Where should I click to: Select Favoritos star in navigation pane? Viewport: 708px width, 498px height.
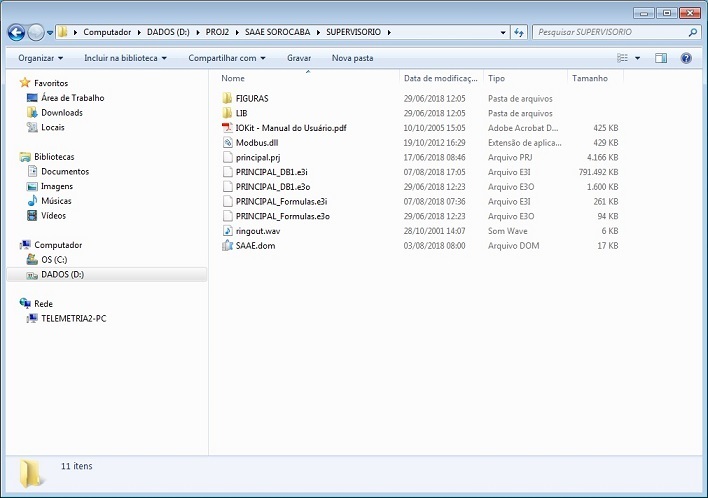click(x=25, y=83)
